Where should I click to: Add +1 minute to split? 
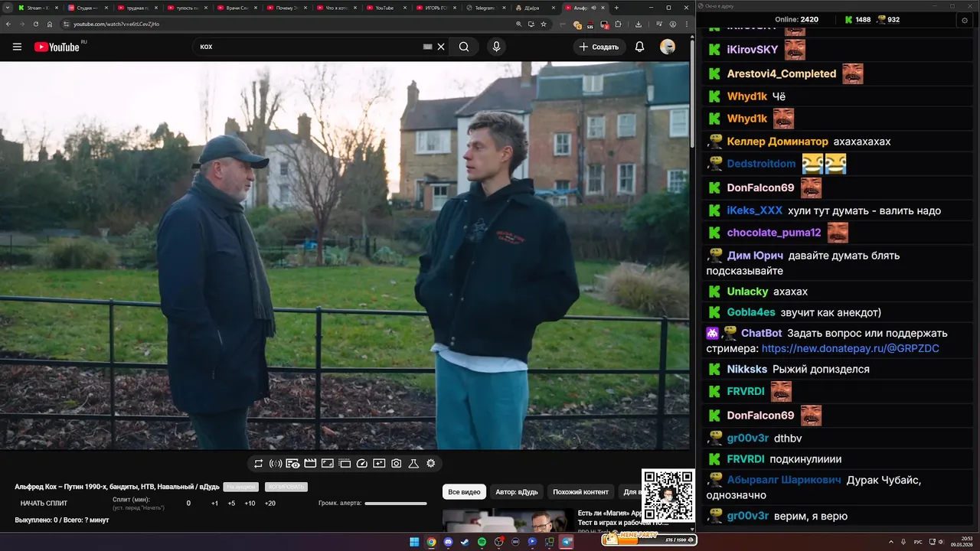click(x=214, y=504)
